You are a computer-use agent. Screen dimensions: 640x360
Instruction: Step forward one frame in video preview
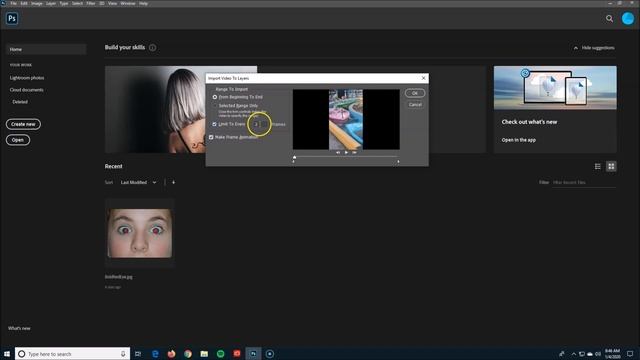click(x=354, y=152)
